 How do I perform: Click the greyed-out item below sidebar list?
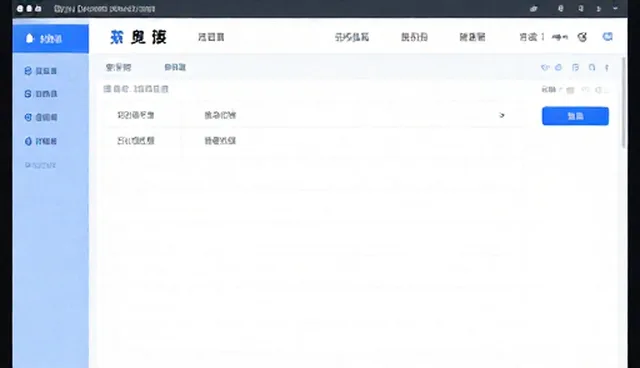[40, 165]
